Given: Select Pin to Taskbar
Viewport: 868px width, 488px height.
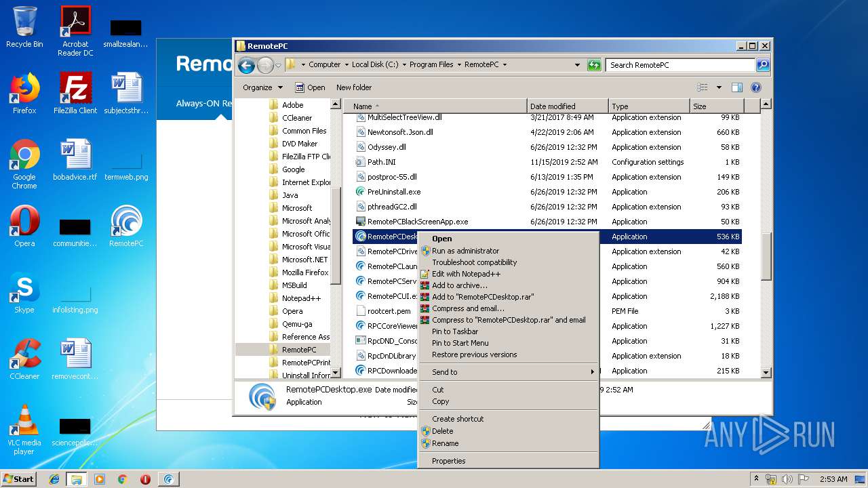Looking at the screenshot, I should click(508, 331).
